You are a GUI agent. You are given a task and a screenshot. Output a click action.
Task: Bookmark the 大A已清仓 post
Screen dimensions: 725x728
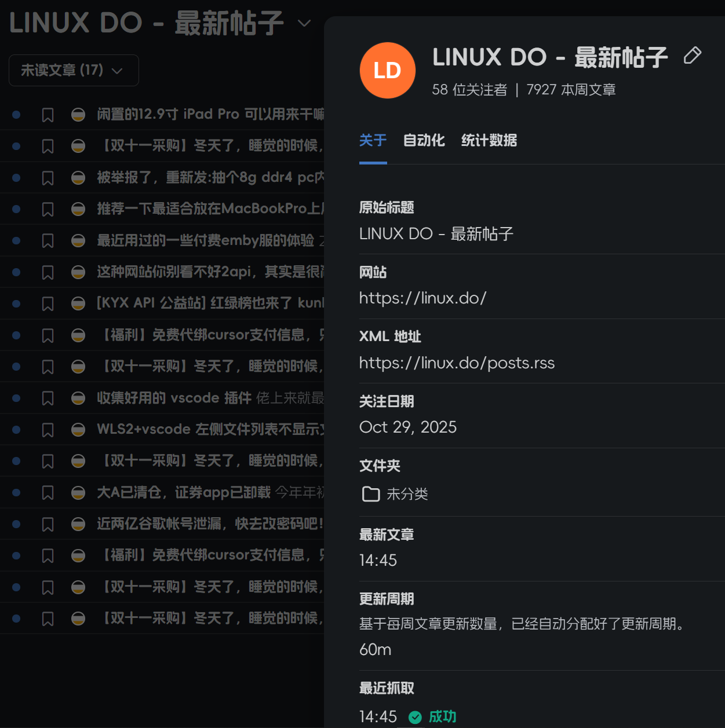click(48, 493)
